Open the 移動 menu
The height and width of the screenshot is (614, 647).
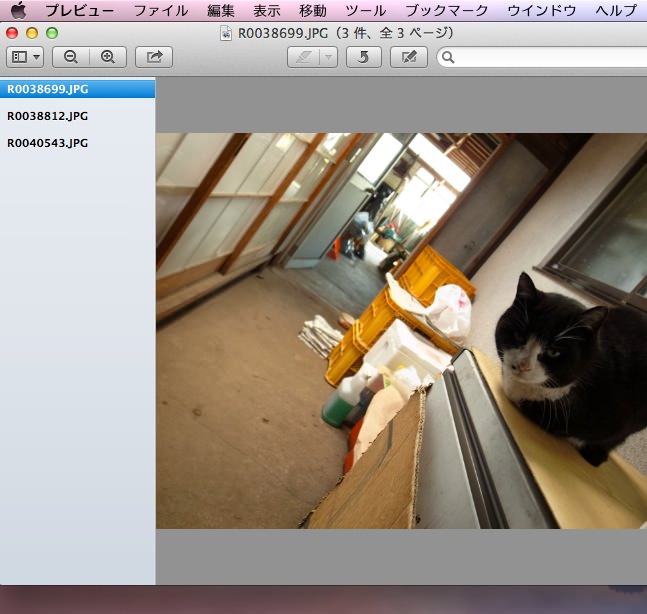click(313, 10)
